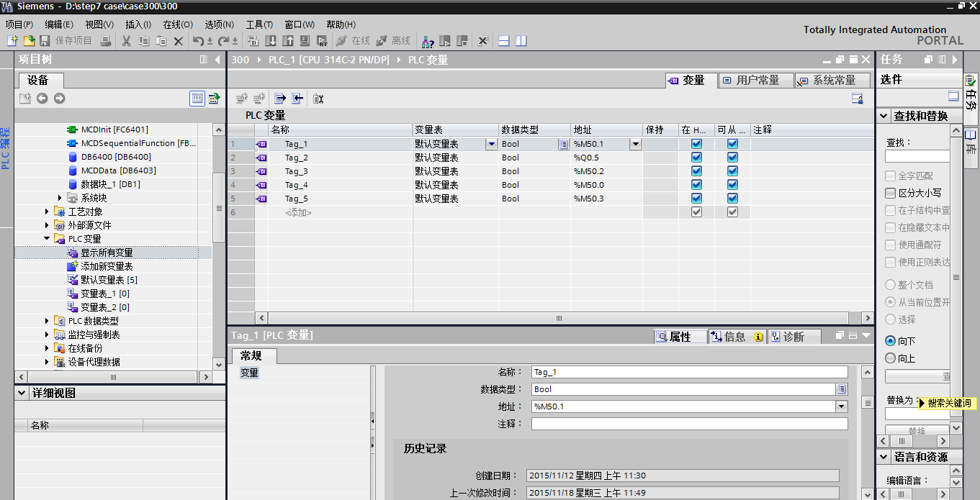The image size is (980, 500).
Task: Collapse the 详细视图 panel
Action: [x=22, y=394]
